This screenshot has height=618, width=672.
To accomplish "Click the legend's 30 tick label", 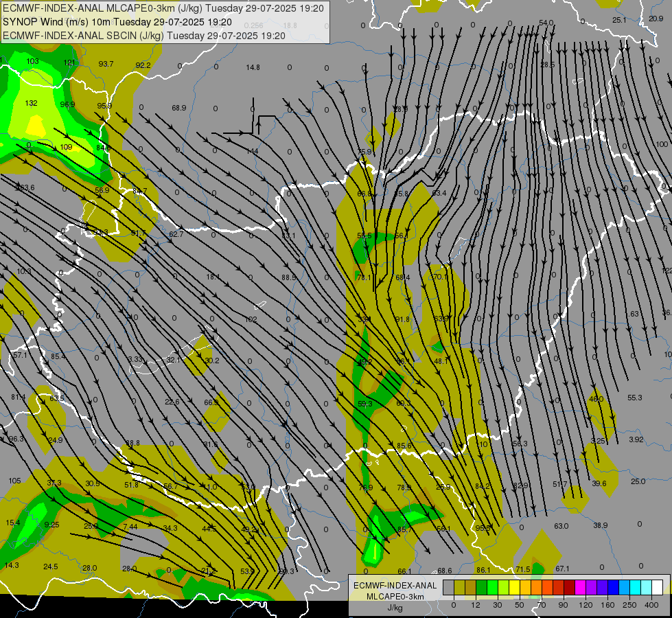I will click(498, 605).
